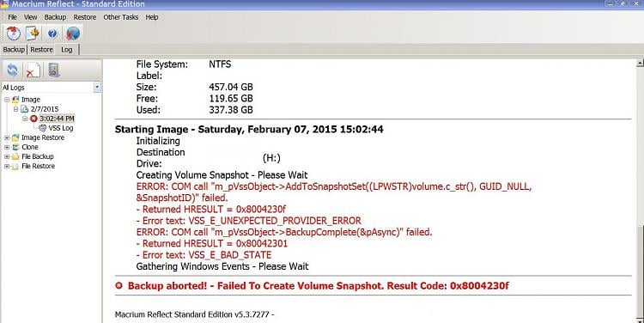Click the Clone node icon
The width and height of the screenshot is (644, 323).
coord(15,147)
